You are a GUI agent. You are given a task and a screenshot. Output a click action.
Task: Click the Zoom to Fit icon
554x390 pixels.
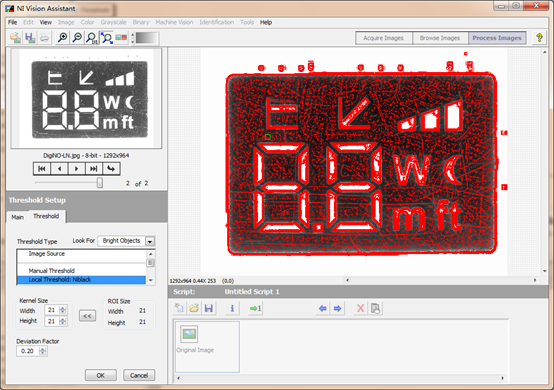click(106, 38)
